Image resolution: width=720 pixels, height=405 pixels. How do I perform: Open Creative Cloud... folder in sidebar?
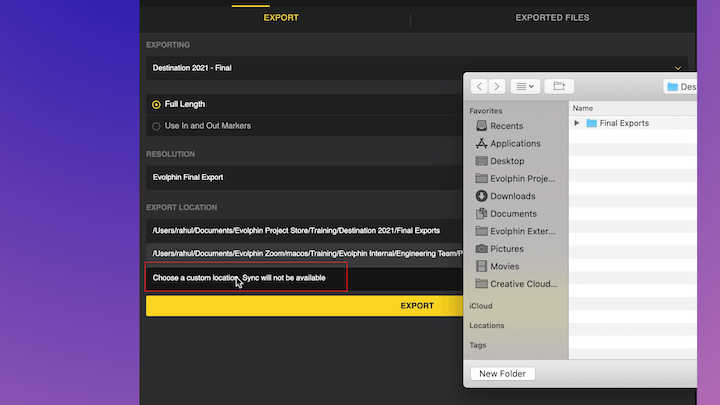point(517,284)
